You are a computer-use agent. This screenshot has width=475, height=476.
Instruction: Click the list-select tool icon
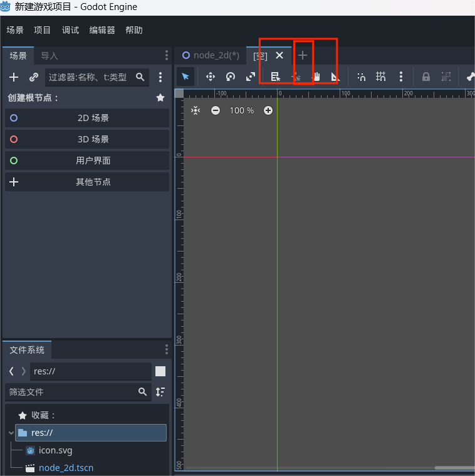[x=275, y=77]
